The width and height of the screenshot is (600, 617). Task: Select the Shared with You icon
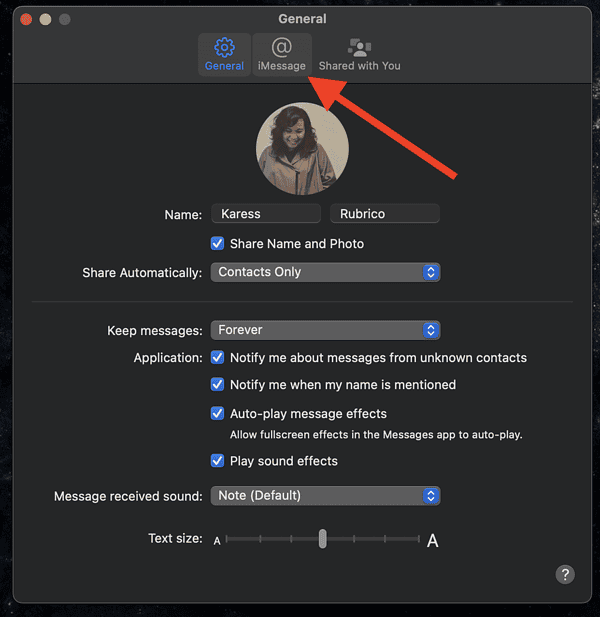[359, 48]
